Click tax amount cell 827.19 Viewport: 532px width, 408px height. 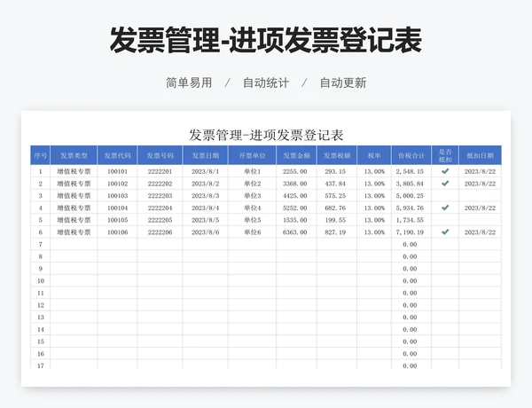tap(335, 232)
